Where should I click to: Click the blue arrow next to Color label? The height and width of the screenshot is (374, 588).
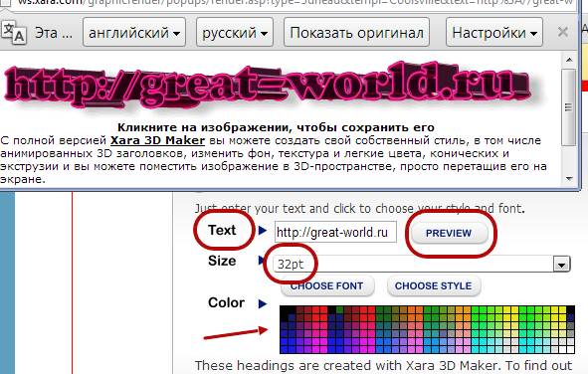click(x=263, y=303)
